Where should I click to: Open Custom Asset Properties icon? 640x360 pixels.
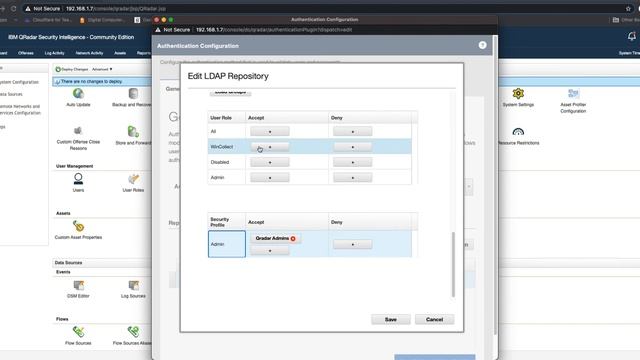point(78,226)
